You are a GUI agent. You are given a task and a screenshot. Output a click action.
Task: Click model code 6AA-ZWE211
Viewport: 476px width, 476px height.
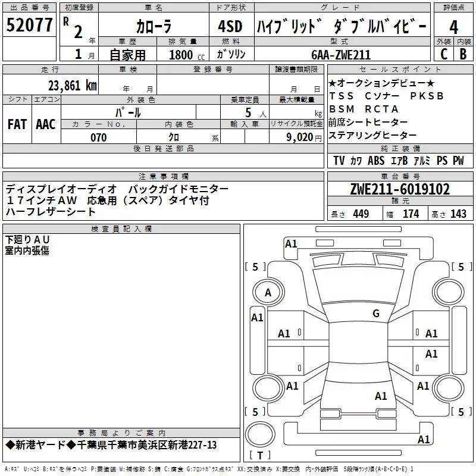341,55
